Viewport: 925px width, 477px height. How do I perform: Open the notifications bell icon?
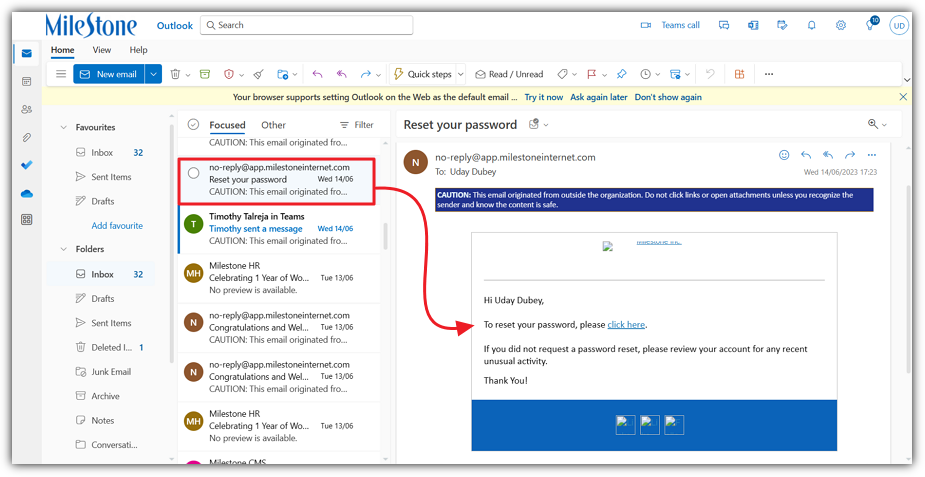[x=812, y=25]
